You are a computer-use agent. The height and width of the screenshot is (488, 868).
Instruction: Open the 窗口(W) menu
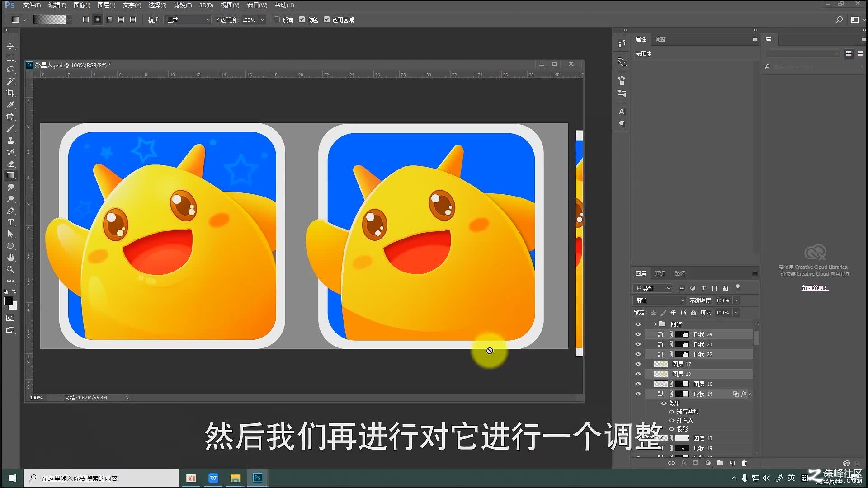257,5
